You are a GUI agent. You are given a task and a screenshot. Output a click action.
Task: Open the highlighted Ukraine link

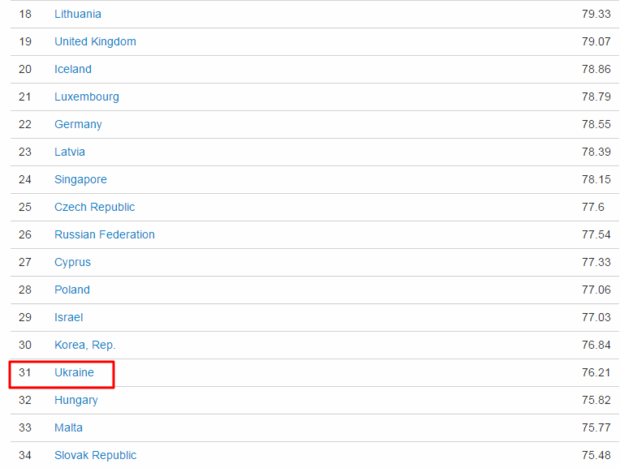click(x=74, y=372)
